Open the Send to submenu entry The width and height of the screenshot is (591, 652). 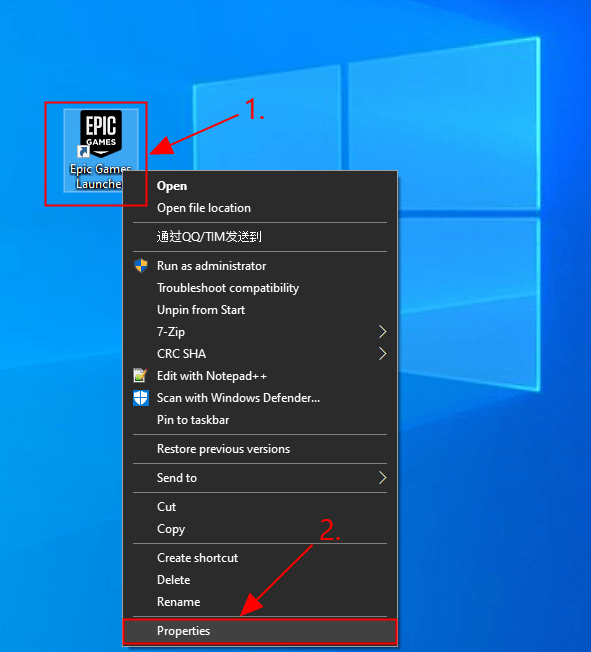pyautogui.click(x=260, y=478)
